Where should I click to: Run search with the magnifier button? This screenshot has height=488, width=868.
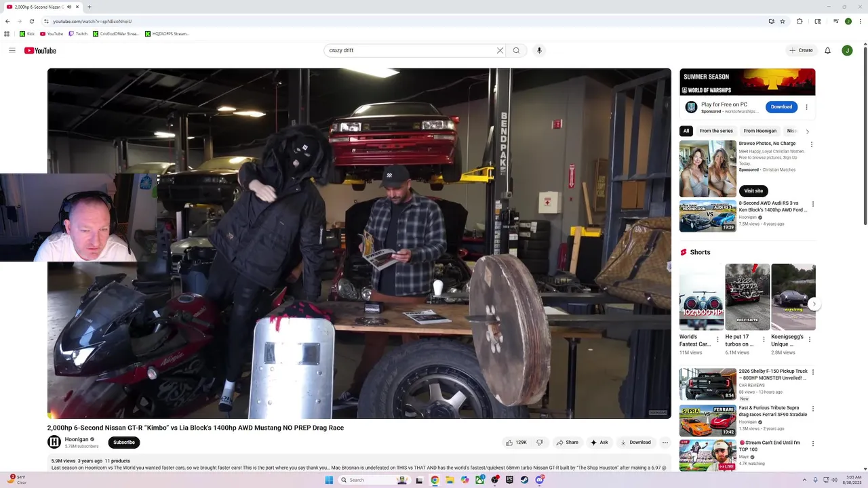[x=516, y=50]
